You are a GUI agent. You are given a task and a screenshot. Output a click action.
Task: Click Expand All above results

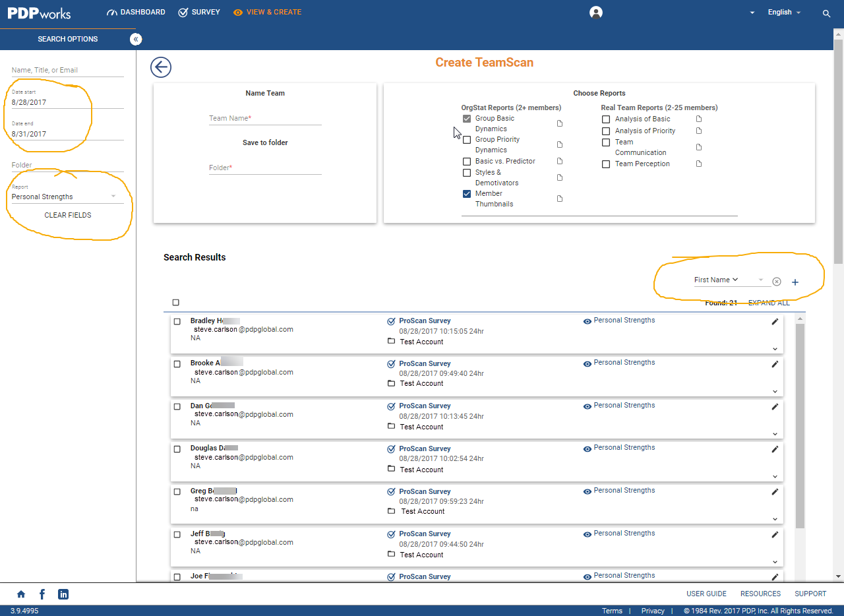click(769, 303)
